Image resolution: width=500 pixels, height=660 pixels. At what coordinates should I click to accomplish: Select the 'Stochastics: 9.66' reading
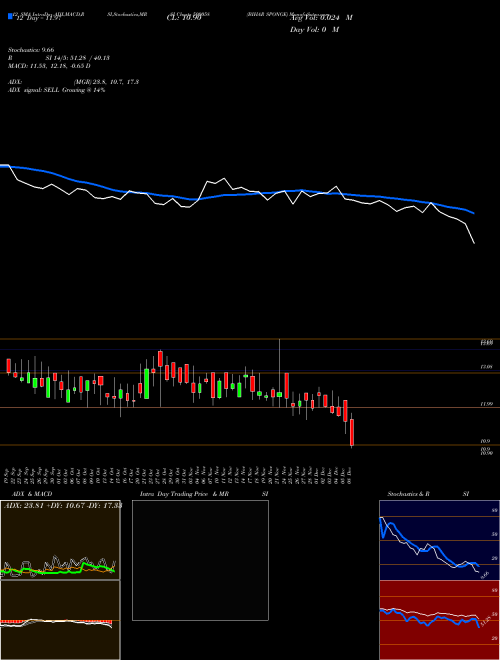point(31,50)
